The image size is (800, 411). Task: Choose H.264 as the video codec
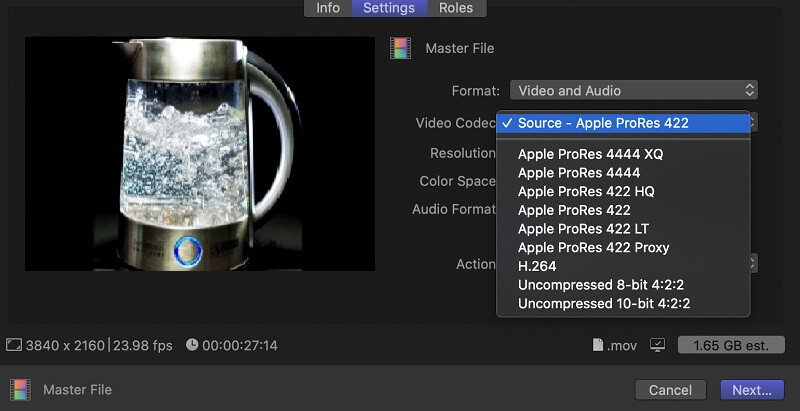(538, 266)
